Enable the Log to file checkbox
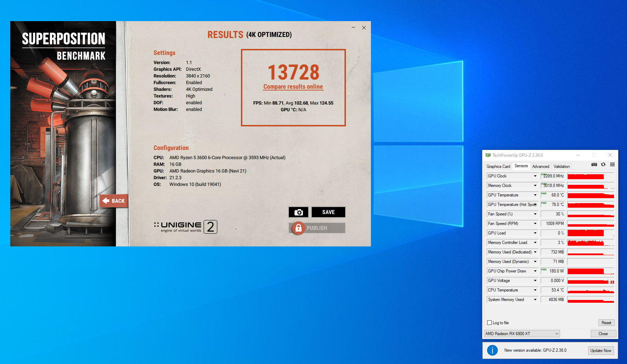Screen dimensions: 627x364 (x=489, y=323)
